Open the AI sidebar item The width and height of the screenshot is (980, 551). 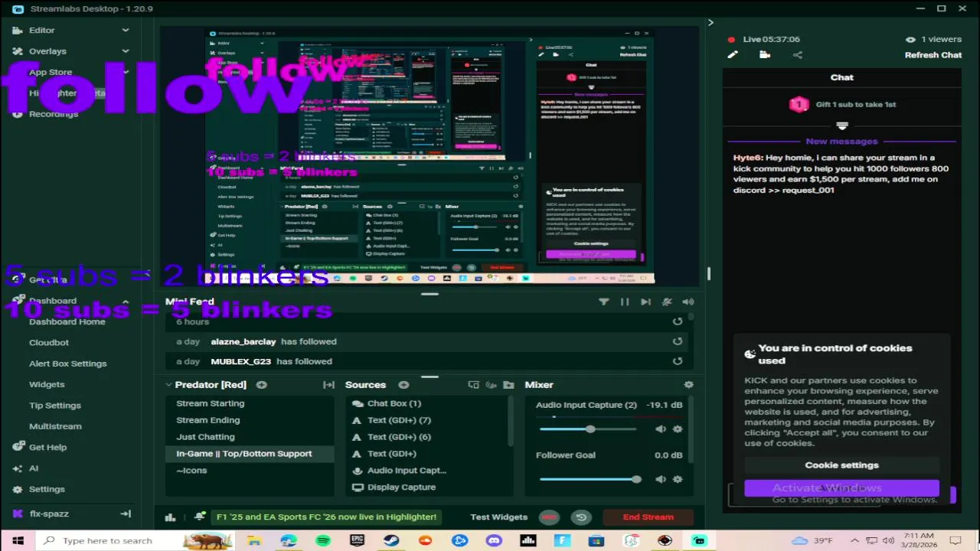(34, 468)
